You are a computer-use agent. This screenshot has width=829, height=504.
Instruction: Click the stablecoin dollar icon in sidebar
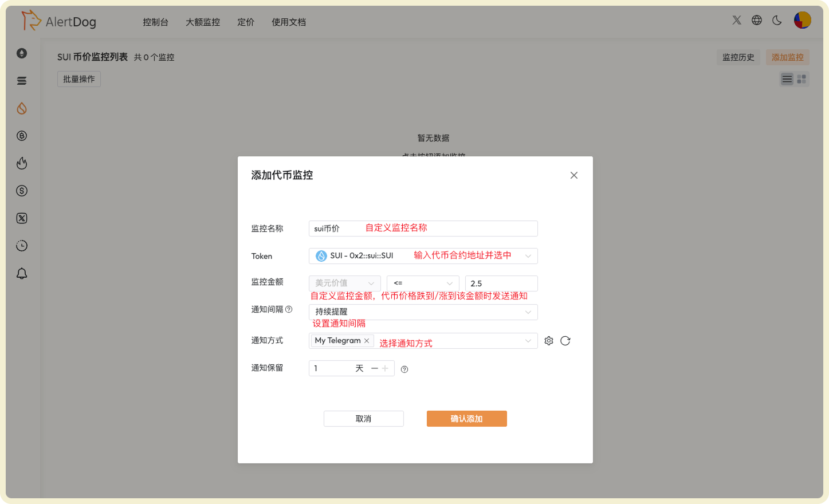[22, 191]
